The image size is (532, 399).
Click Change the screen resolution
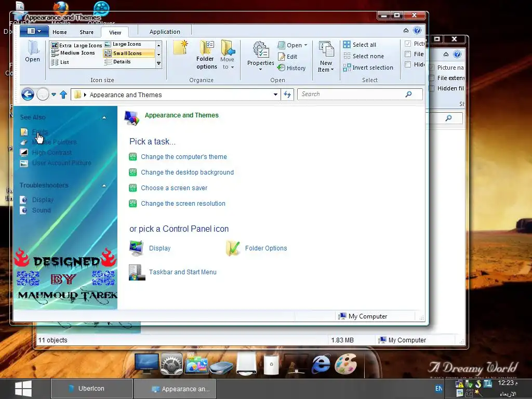pos(183,204)
